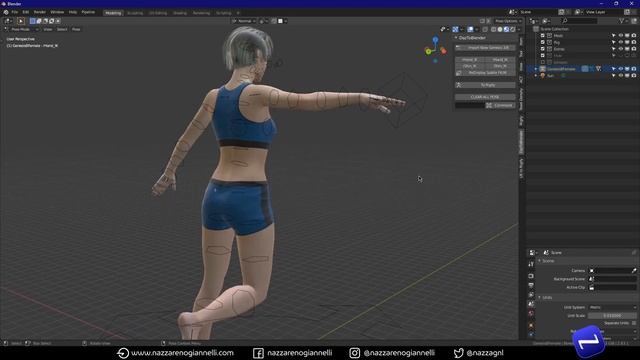This screenshot has width=640, height=360.
Task: Switch to solid viewport shading
Action: (x=500, y=29)
